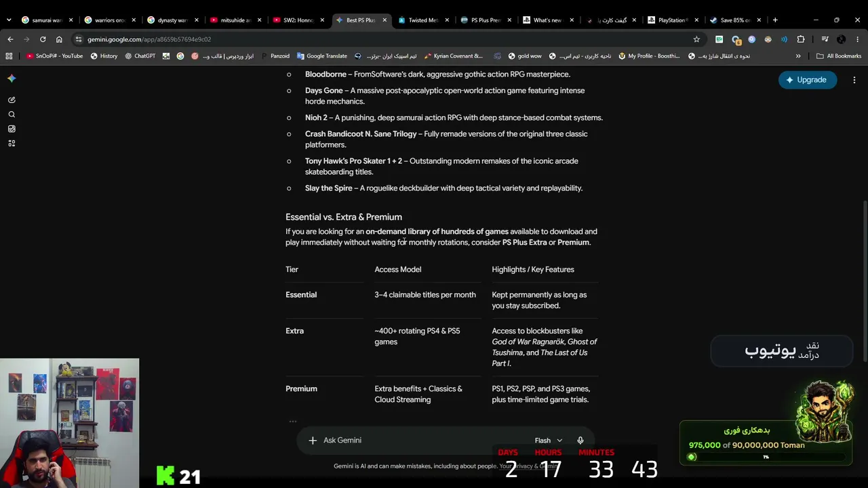Click the Upgrade button

click(x=807, y=80)
